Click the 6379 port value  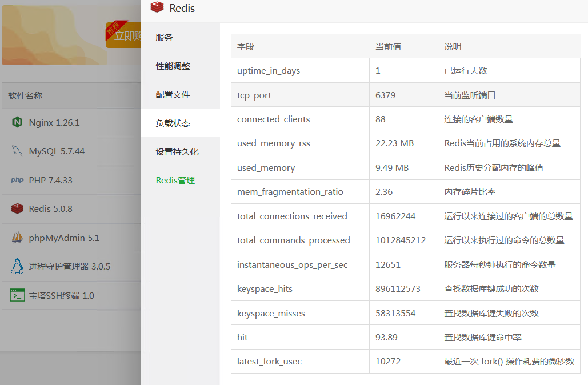386,95
